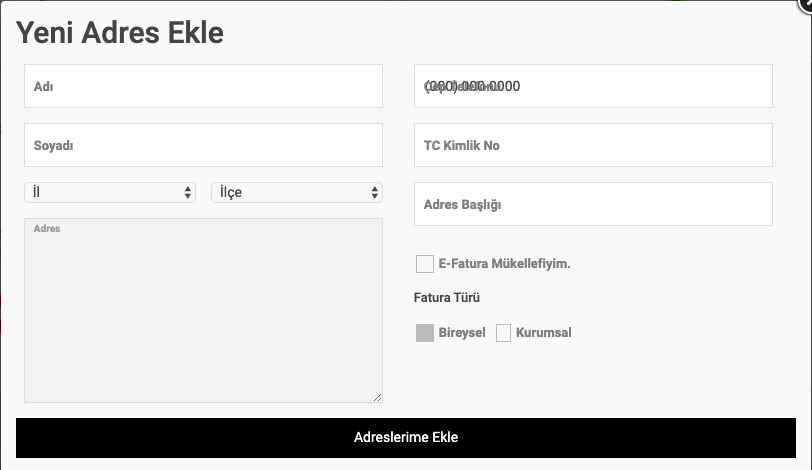Click the Yeni Adres Ekle heading

coord(120,33)
